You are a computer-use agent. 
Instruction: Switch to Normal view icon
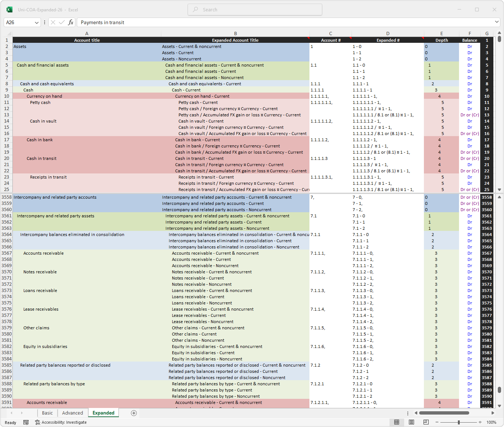click(396, 422)
